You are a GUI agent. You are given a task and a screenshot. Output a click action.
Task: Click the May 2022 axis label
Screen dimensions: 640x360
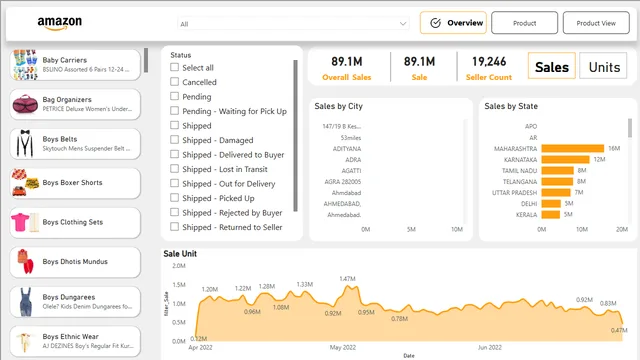point(343,347)
